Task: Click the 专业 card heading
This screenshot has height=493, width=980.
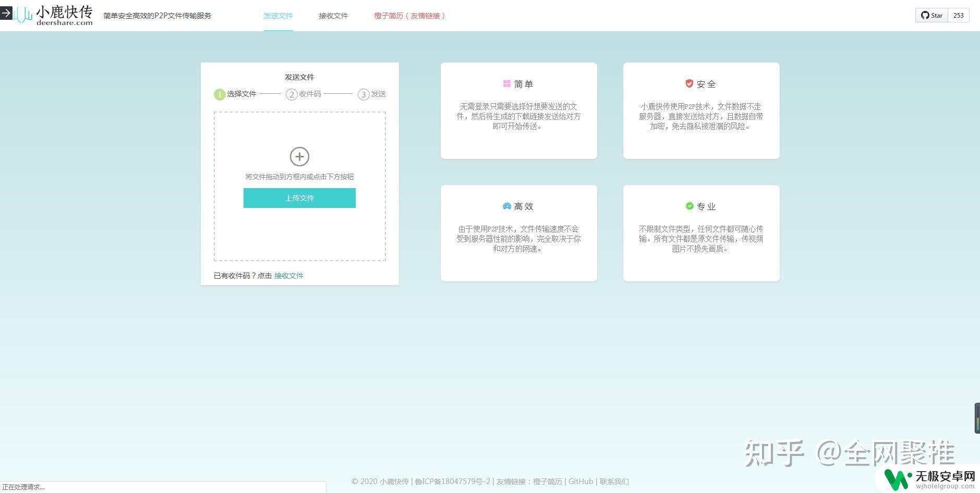Action: pos(706,206)
